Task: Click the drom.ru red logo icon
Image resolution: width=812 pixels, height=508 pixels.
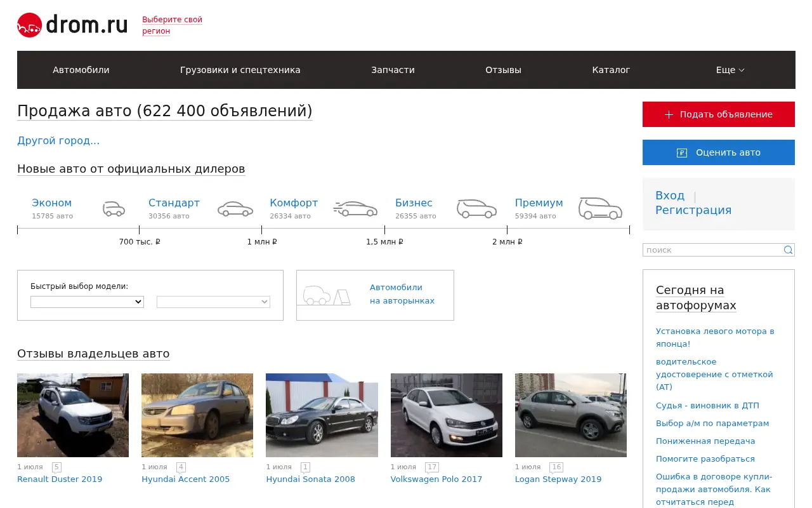Action: point(29,25)
